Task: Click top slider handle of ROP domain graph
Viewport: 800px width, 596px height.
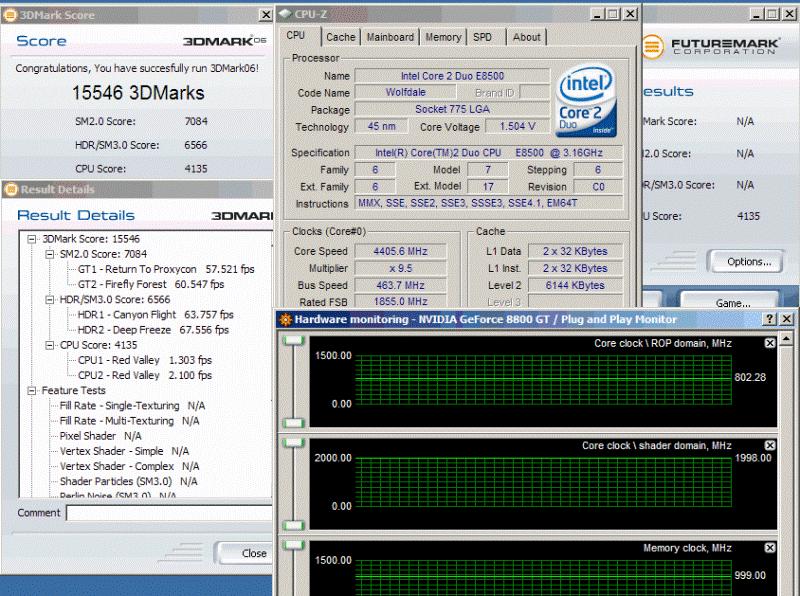Action: [294, 340]
